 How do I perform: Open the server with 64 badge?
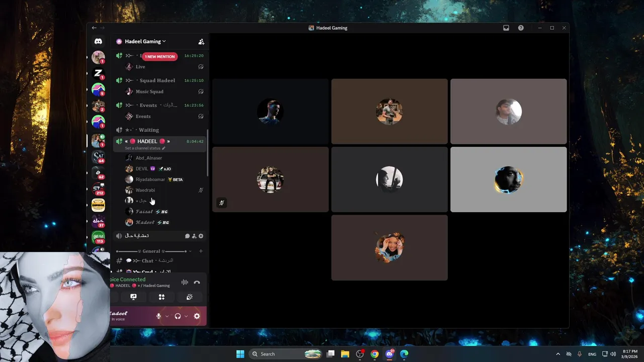click(x=98, y=157)
